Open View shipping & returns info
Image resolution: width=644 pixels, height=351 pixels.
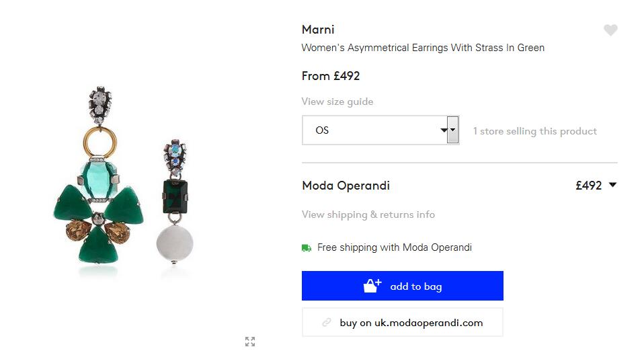pos(368,214)
